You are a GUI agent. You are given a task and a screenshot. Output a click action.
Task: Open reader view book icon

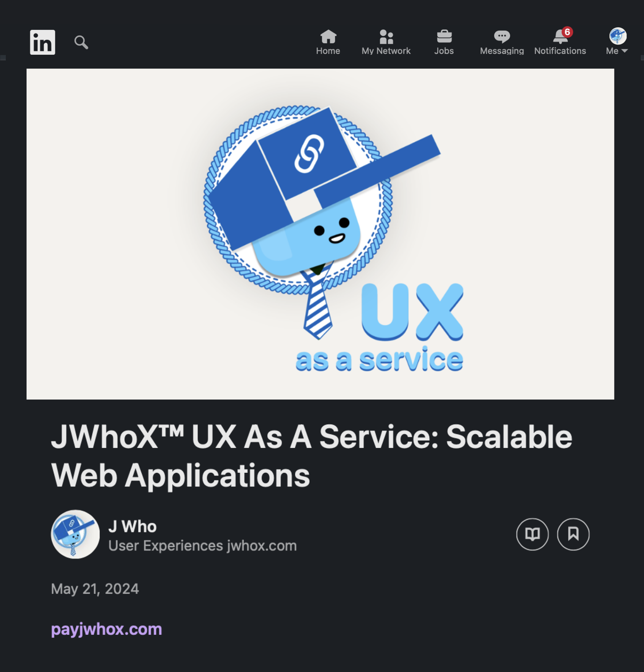pyautogui.click(x=532, y=534)
